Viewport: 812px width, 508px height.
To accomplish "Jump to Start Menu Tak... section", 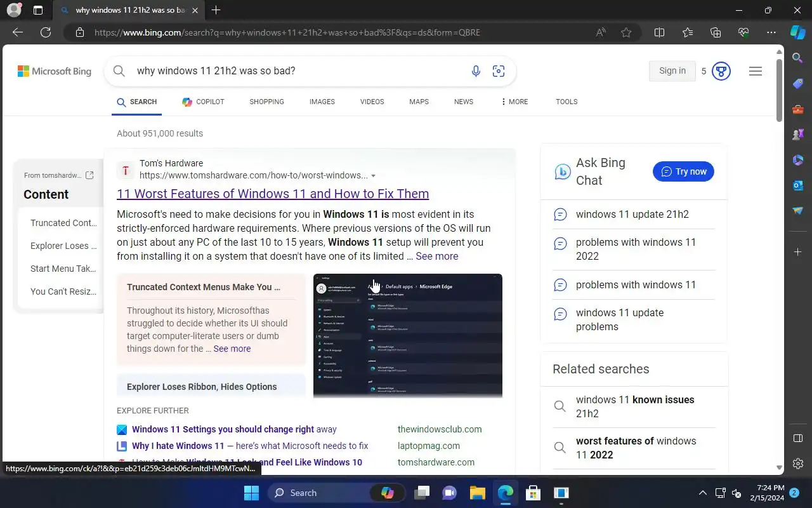I will pyautogui.click(x=63, y=269).
